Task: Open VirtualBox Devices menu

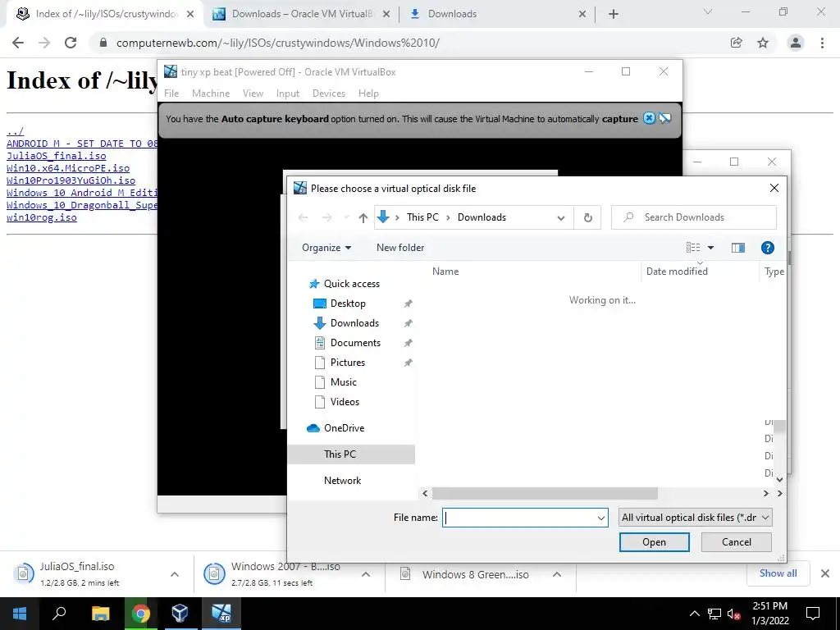Action: pos(328,94)
